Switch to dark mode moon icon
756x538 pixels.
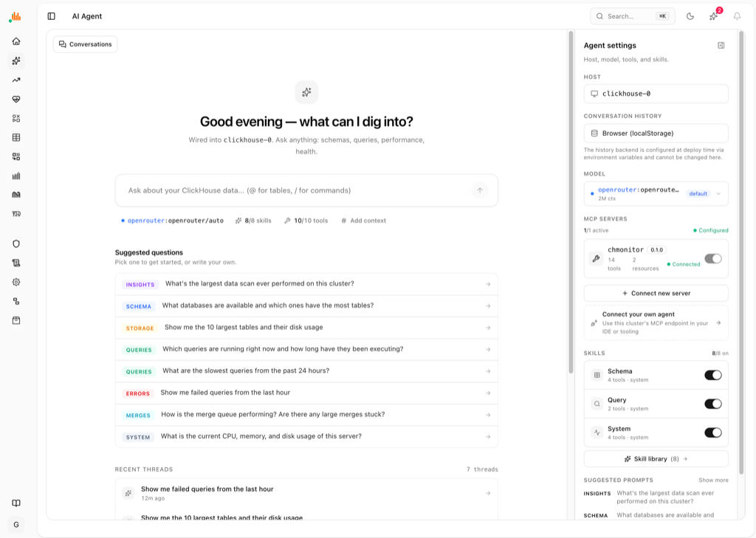[x=690, y=16]
